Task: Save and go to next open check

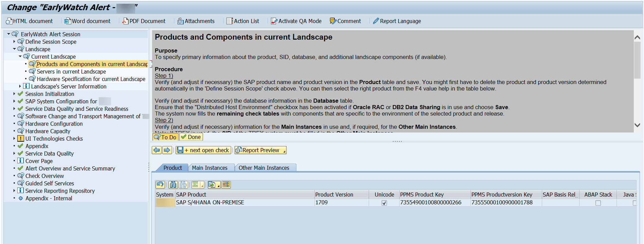Action: point(203,150)
